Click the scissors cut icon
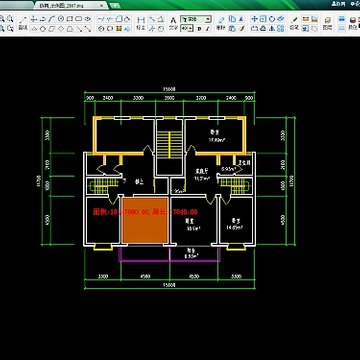 pyautogui.click(x=241, y=19)
